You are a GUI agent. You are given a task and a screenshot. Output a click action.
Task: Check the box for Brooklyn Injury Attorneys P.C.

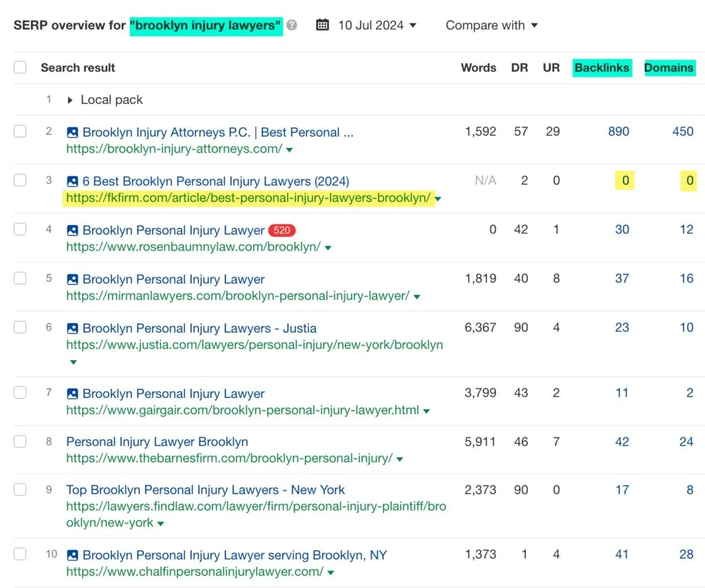coord(20,132)
